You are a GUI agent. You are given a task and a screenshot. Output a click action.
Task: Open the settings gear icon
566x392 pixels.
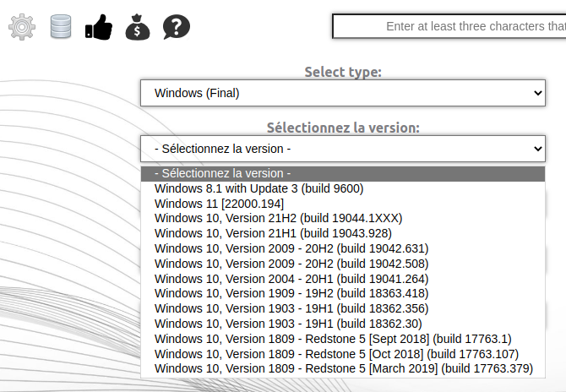(x=22, y=27)
